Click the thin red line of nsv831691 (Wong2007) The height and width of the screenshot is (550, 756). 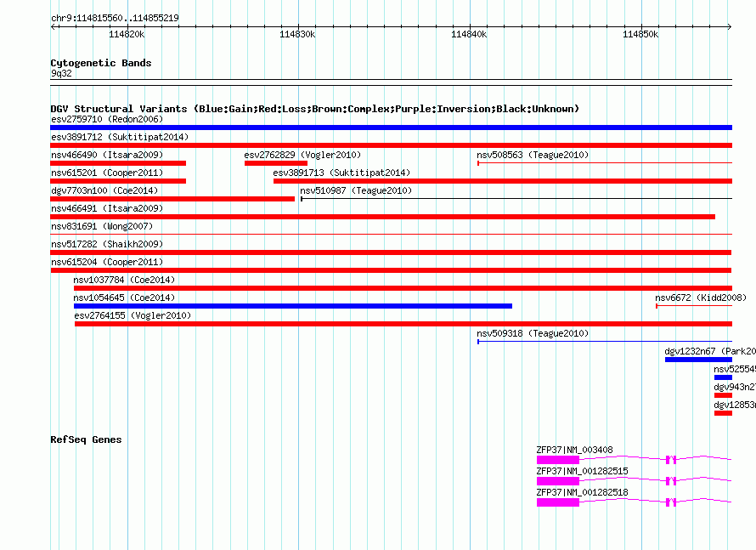[391, 235]
